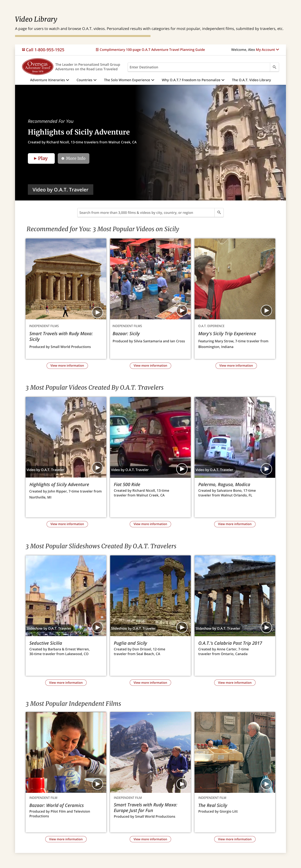Open Mary's Sicily Trip Experience title
Screen dimensions: 301x868
click(x=227, y=334)
